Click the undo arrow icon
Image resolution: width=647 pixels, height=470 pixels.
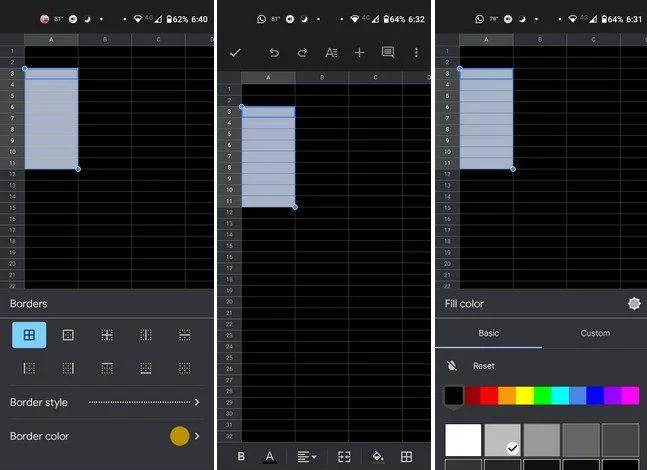pos(274,53)
